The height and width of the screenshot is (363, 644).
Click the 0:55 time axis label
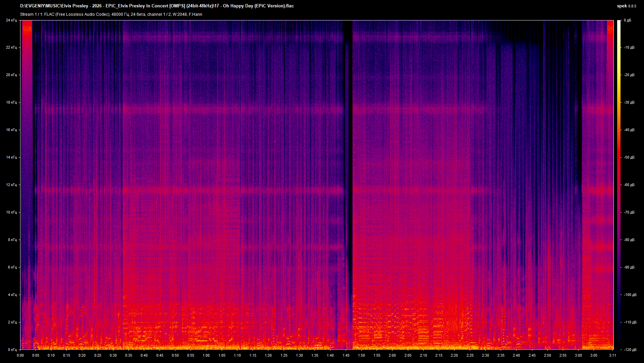(191, 355)
